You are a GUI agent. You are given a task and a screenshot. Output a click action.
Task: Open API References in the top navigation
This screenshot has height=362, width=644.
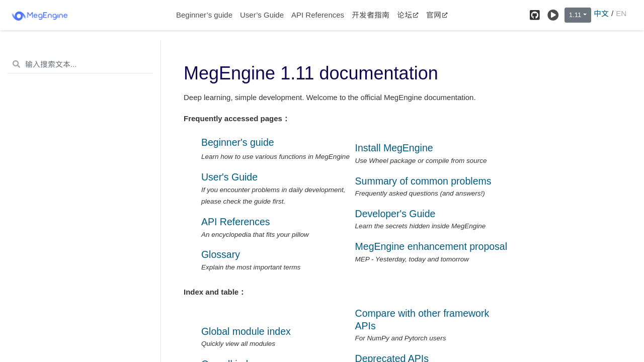(x=317, y=15)
